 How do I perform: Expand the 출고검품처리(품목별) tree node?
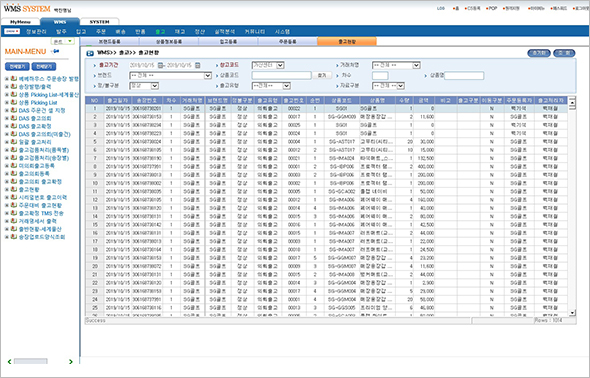[6, 150]
